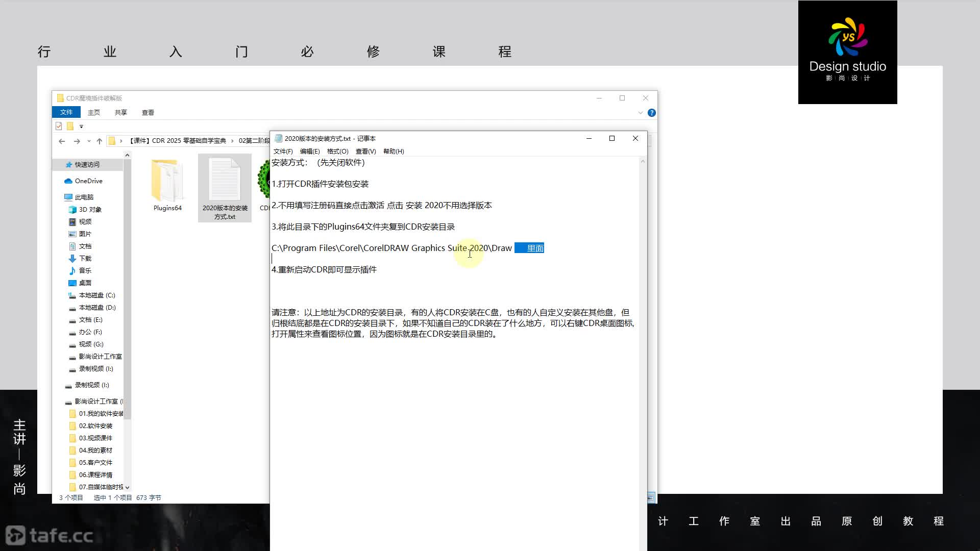Open 文档 in the navigation pane
The height and width of the screenshot is (551, 980).
[85, 246]
